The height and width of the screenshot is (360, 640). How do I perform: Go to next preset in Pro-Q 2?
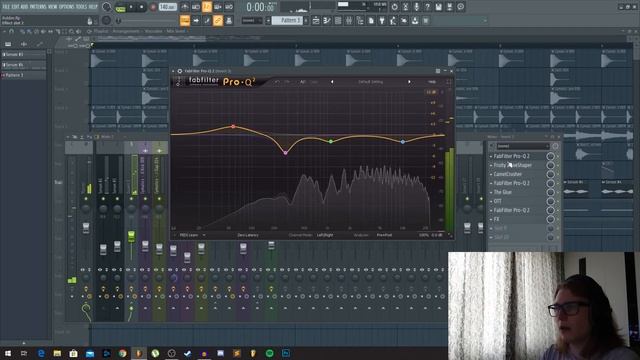click(x=409, y=82)
